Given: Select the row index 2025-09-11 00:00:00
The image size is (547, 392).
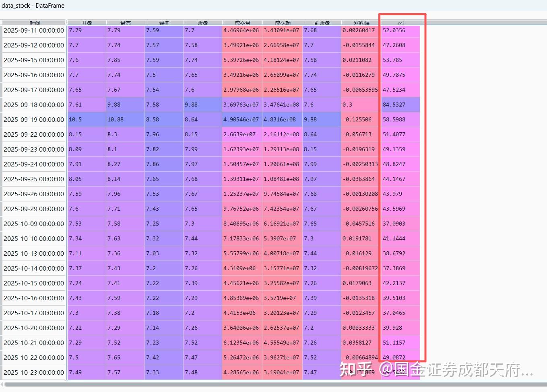Looking at the screenshot, I should coord(34,31).
